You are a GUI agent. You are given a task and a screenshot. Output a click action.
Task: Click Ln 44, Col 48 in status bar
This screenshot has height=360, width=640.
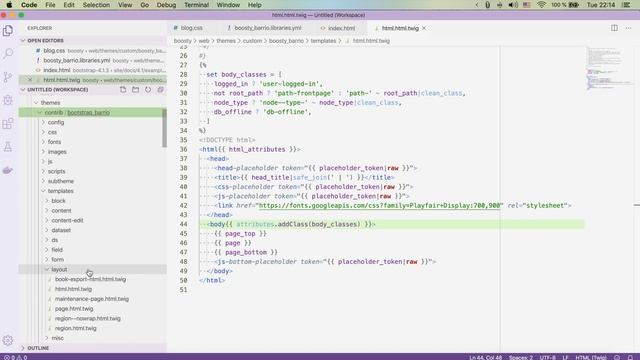pyautogui.click(x=485, y=357)
